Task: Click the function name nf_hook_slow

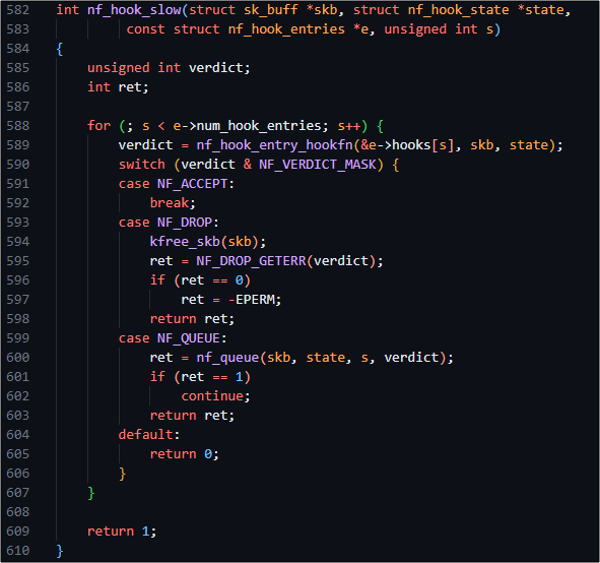Action: (x=134, y=10)
